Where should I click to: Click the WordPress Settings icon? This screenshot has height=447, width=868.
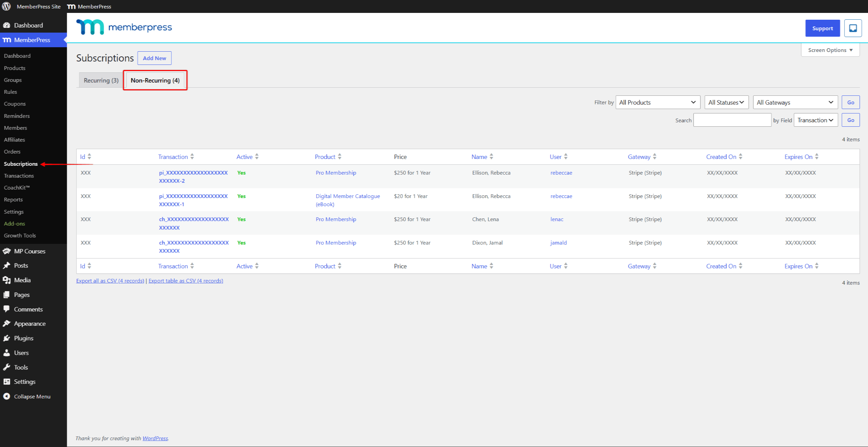6,382
